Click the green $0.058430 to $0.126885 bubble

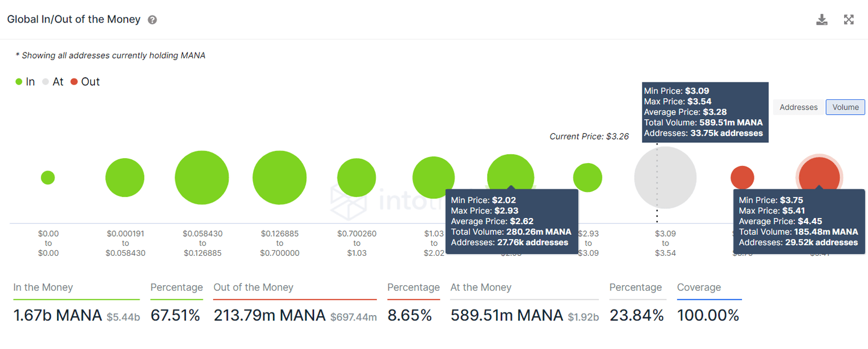(x=202, y=177)
